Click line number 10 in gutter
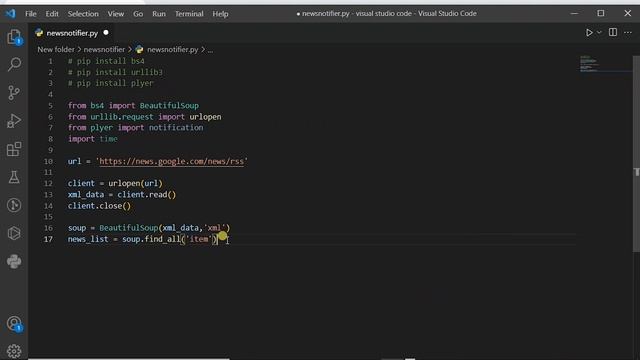The width and height of the screenshot is (640, 360). [48, 161]
